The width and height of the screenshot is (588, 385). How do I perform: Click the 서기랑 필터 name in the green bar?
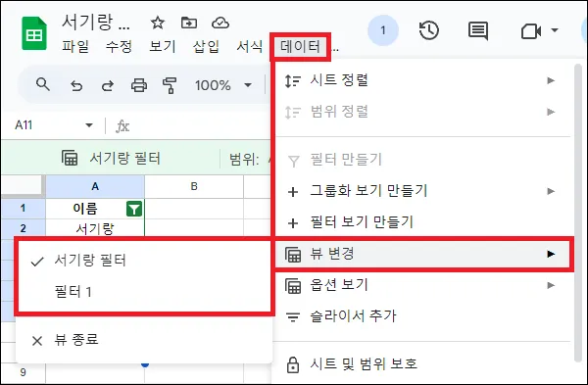point(125,158)
